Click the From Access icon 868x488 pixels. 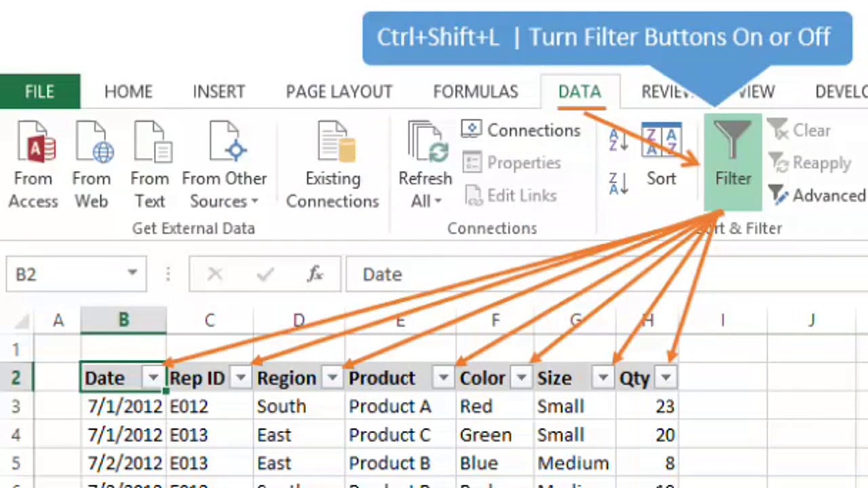pyautogui.click(x=33, y=165)
